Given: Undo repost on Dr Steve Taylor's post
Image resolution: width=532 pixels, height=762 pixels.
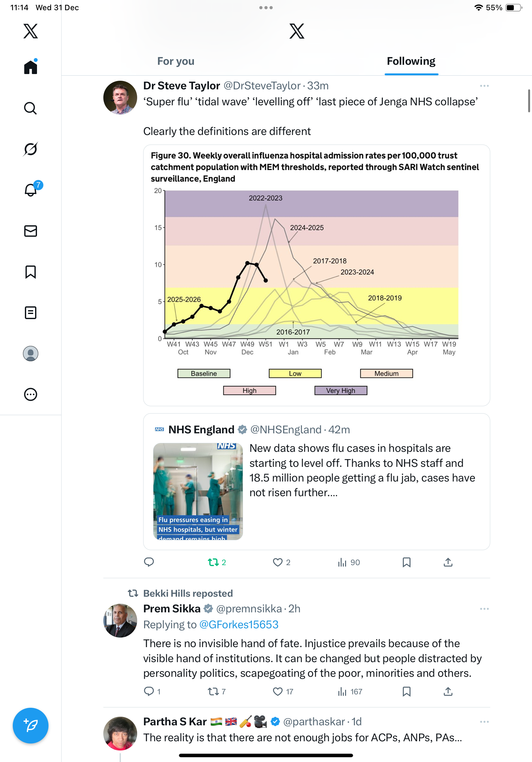Looking at the screenshot, I should tap(213, 562).
